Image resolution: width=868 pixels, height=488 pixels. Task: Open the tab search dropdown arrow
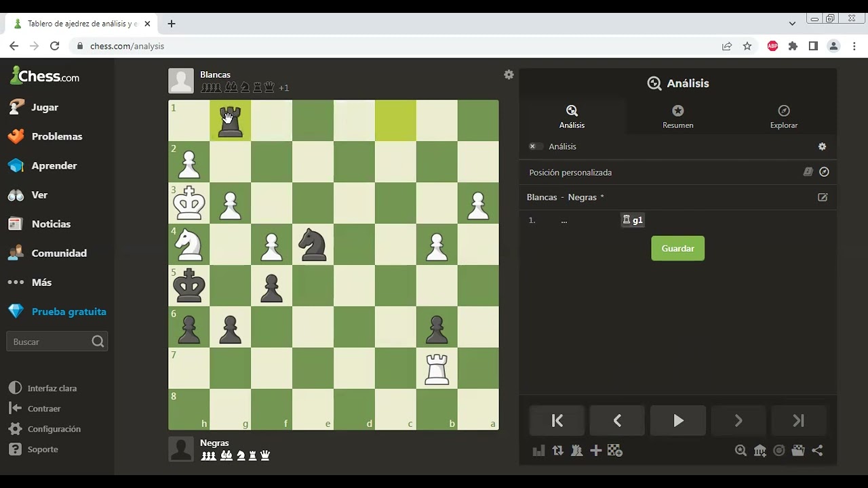[792, 23]
